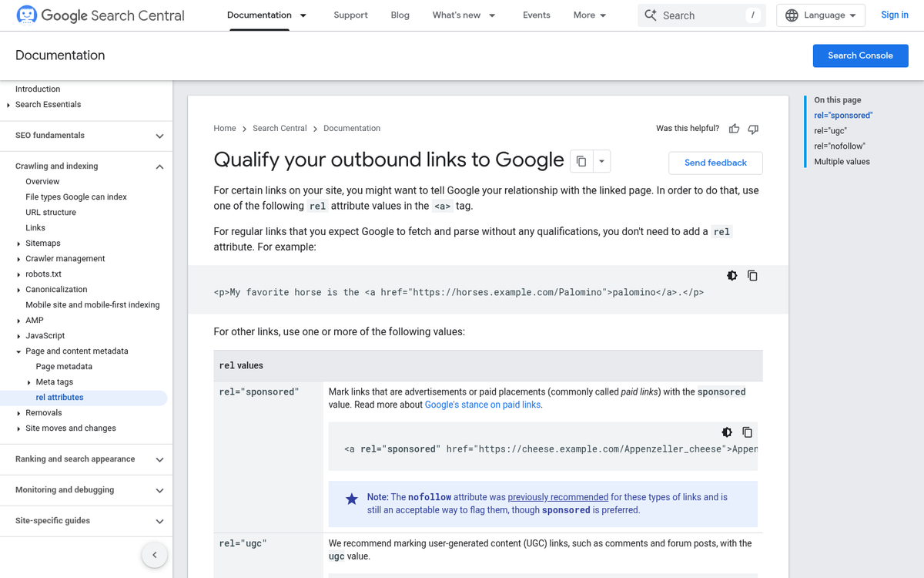924x578 pixels.
Task: Give the page a thumbs down rating
Action: click(752, 129)
